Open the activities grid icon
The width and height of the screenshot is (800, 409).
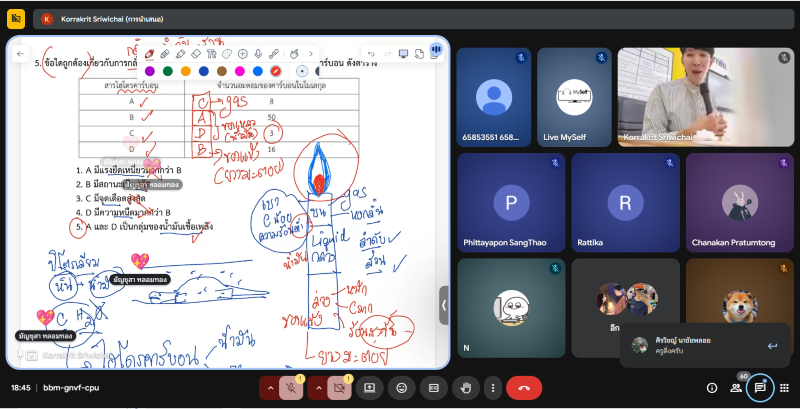pyautogui.click(x=785, y=387)
